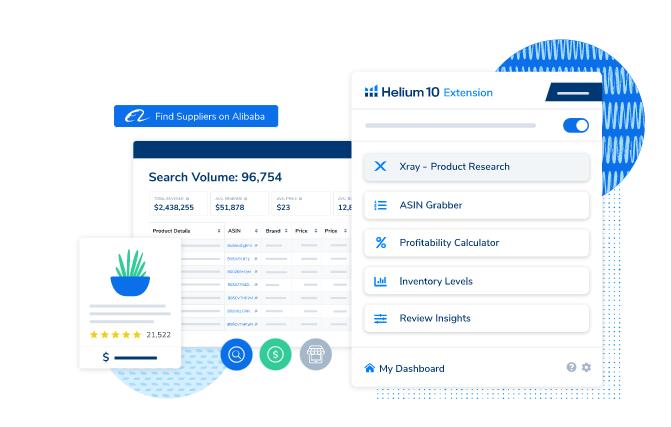This screenshot has height=427, width=671.
Task: Click the percent icon for Profitability Calculator
Action: tap(380, 243)
